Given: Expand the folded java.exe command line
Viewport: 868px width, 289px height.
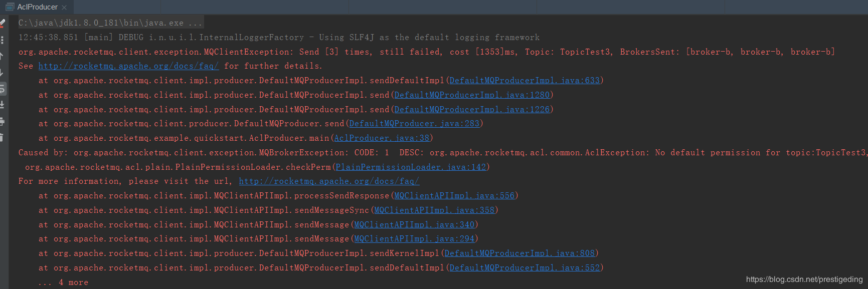Looking at the screenshot, I should 195,23.
